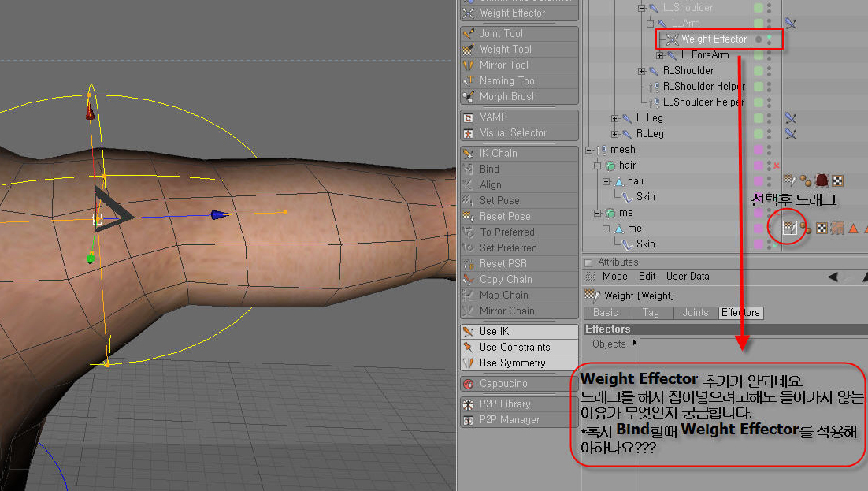Collapse the green me generator object
The image size is (868, 491).
tap(597, 213)
